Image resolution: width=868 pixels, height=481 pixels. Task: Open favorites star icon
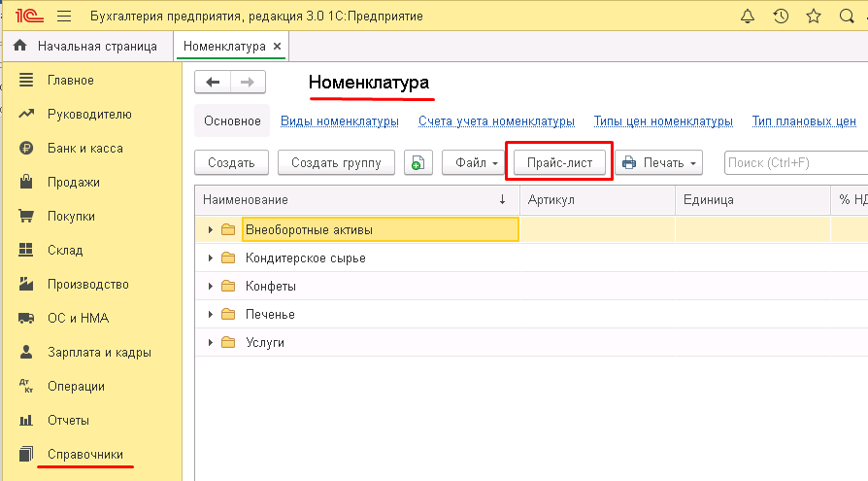[814, 17]
